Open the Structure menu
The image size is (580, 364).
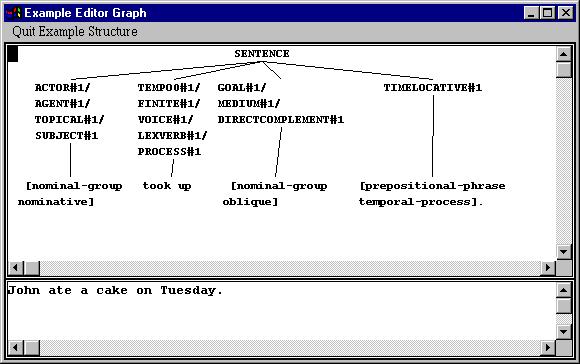click(112, 31)
